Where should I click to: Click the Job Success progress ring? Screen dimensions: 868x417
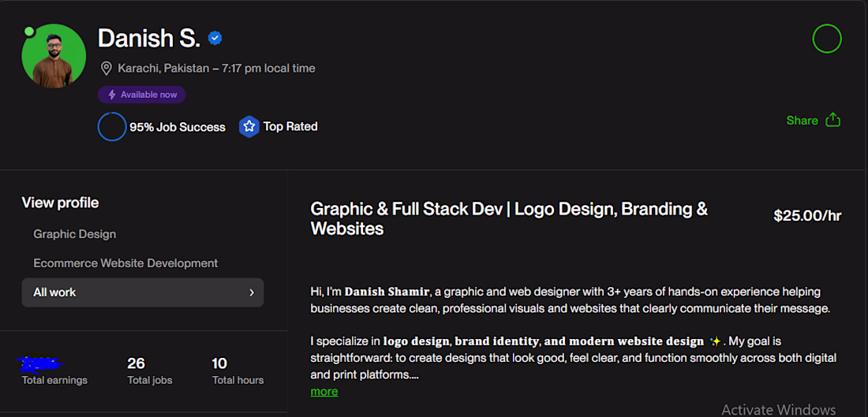click(112, 126)
